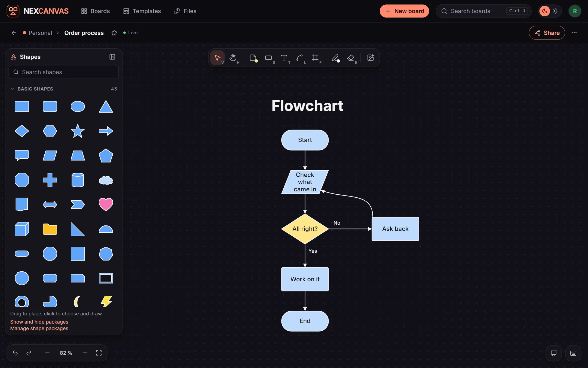Star the Order process board
This screenshot has height=368, width=588.
click(114, 33)
